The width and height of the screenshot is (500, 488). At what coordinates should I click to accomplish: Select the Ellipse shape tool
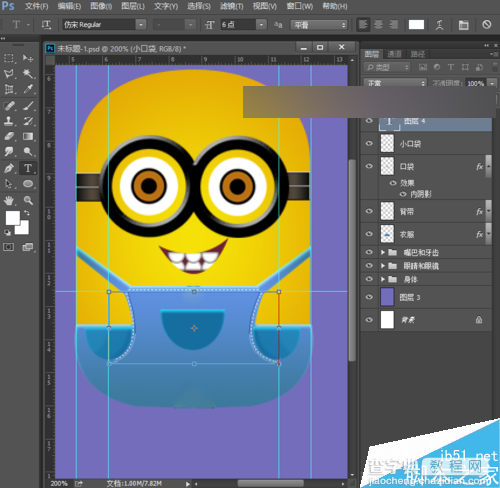coord(28,184)
